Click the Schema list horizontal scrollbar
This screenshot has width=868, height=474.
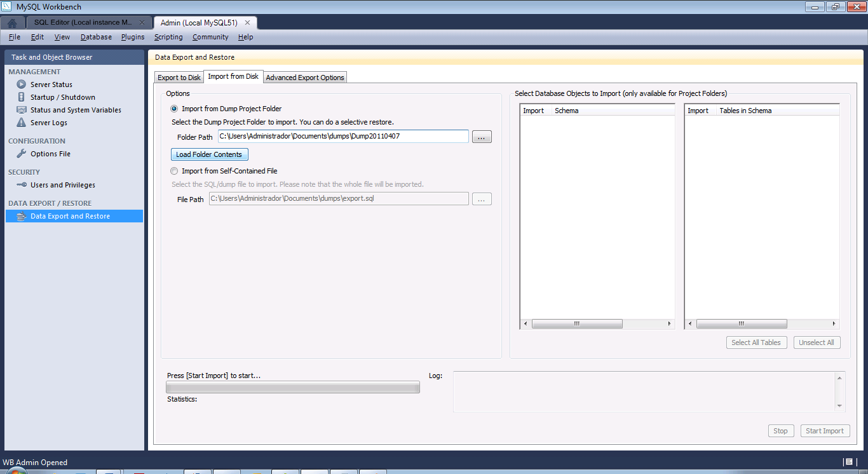(576, 323)
